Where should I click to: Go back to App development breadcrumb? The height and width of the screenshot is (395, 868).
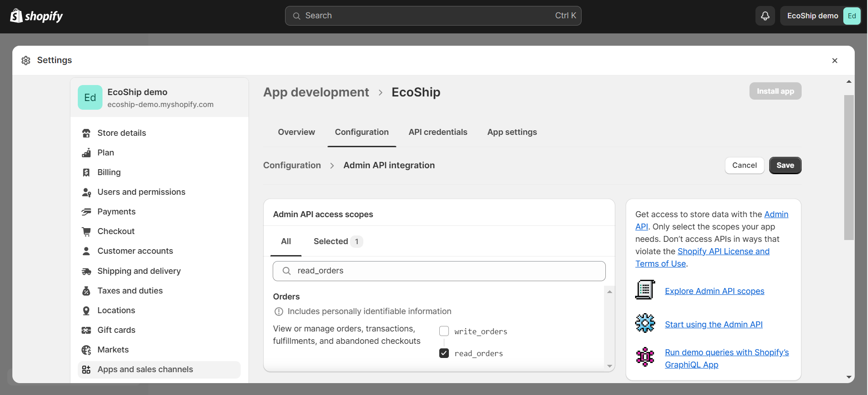coord(316,92)
